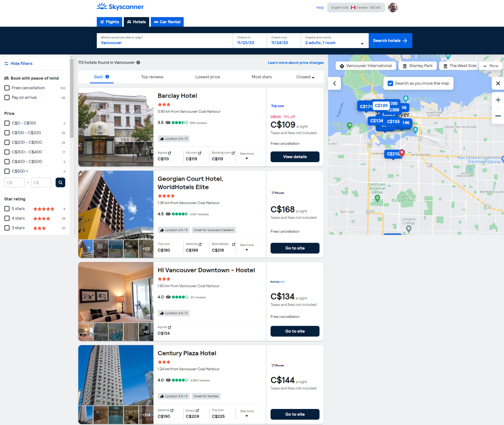Image resolution: width=504 pixels, height=425 pixels.
Task: Zoom in on the map
Action: pyautogui.click(x=498, y=100)
